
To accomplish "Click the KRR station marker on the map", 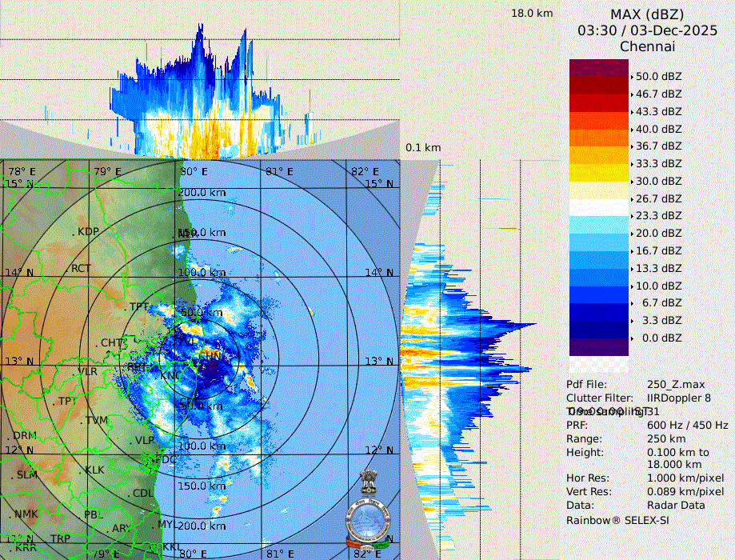I will [23, 548].
